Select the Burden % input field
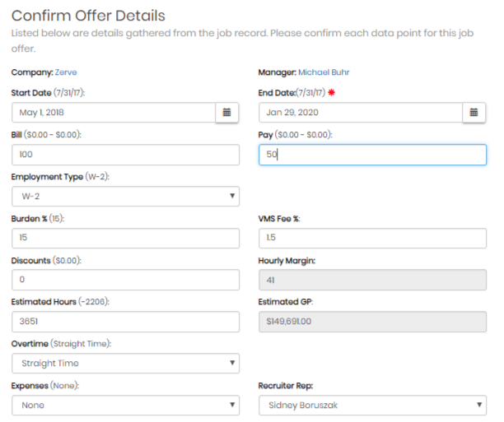Screen dimensions: 504x422 coord(125,238)
